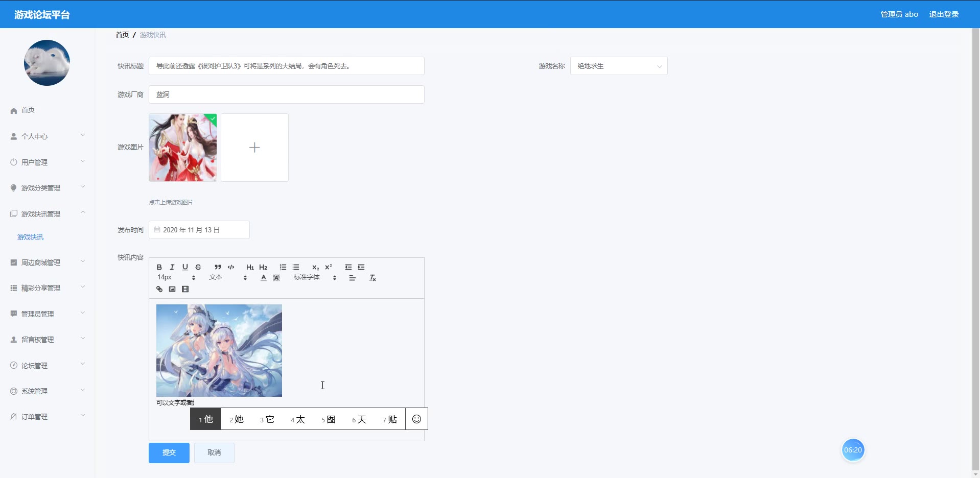Select the IME candidate 1 他
Viewport: 980px width, 478px height.
pyautogui.click(x=206, y=419)
